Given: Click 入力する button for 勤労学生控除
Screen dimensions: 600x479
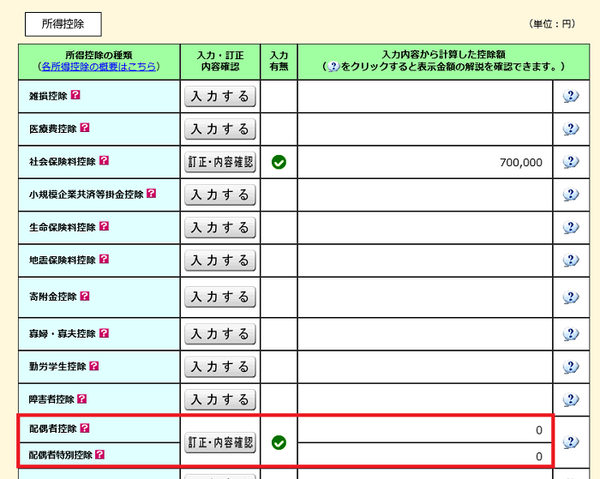Looking at the screenshot, I should [x=220, y=367].
